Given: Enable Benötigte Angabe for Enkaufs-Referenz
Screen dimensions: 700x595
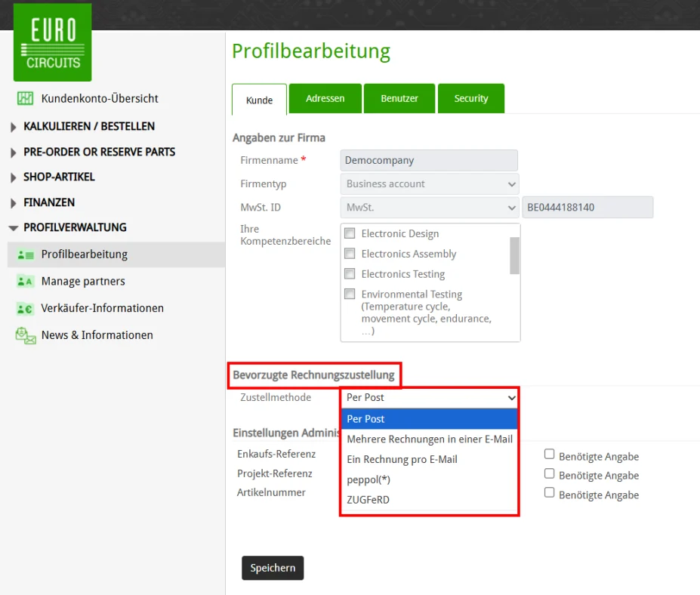Looking at the screenshot, I should (x=549, y=454).
